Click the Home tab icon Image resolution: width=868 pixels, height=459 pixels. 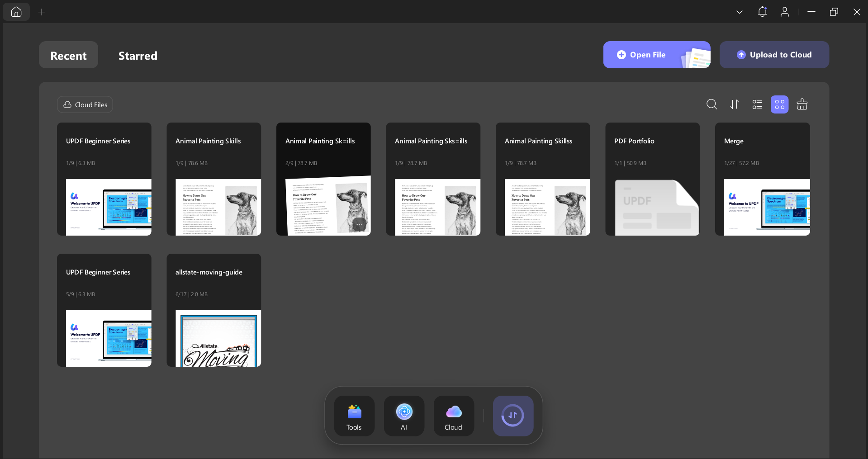click(x=16, y=12)
